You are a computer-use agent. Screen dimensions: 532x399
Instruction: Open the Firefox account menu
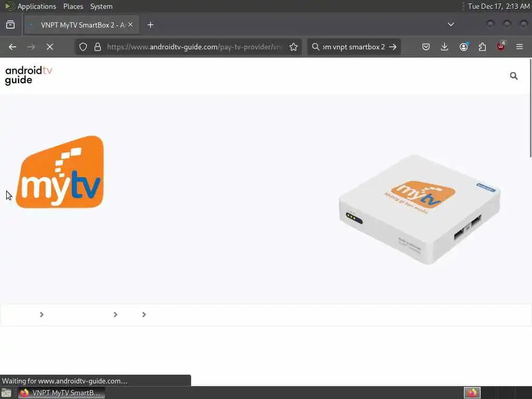click(x=463, y=47)
